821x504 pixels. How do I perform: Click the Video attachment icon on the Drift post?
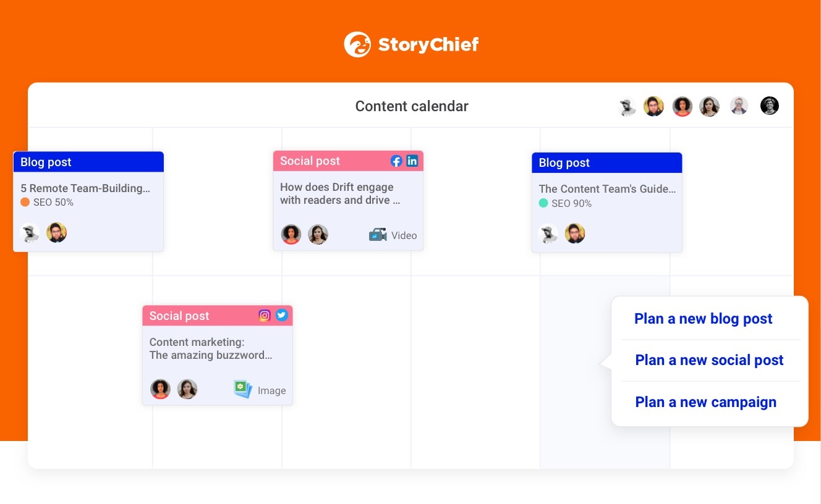pyautogui.click(x=378, y=235)
